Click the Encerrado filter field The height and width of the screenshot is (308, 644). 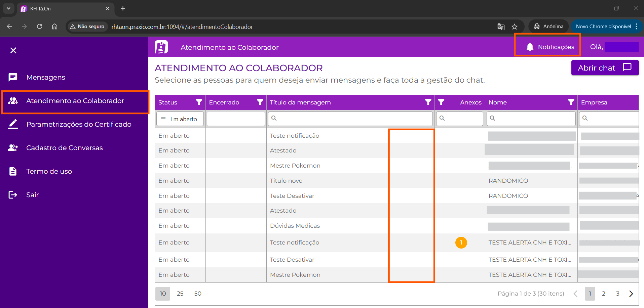coord(236,119)
